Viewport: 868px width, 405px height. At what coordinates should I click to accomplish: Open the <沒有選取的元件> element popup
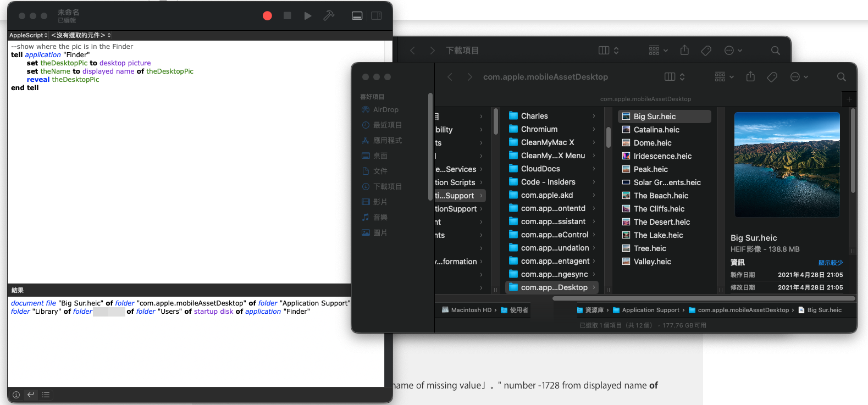(x=81, y=35)
